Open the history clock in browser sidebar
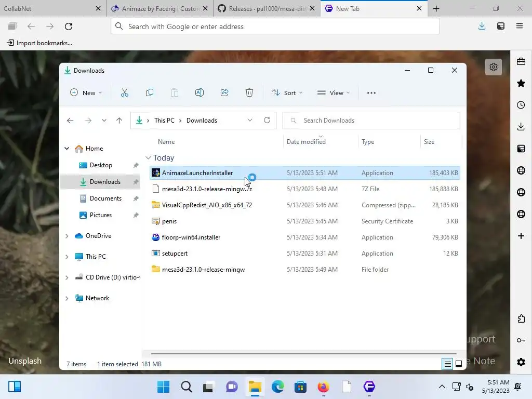 [x=521, y=105]
